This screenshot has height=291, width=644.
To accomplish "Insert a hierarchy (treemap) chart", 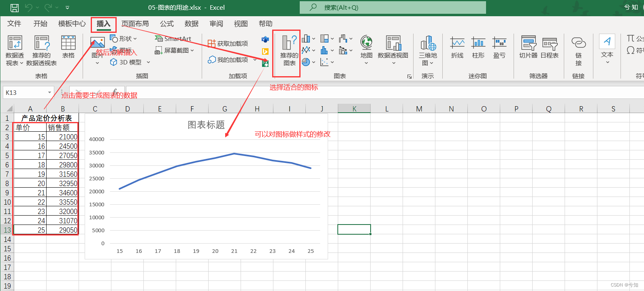I will 327,39.
